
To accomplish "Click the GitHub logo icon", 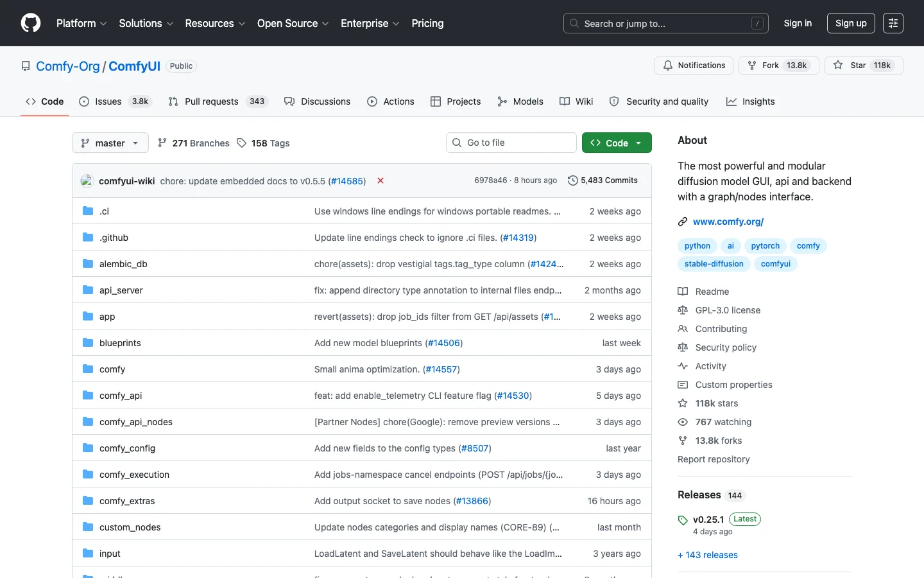I will 31,23.
